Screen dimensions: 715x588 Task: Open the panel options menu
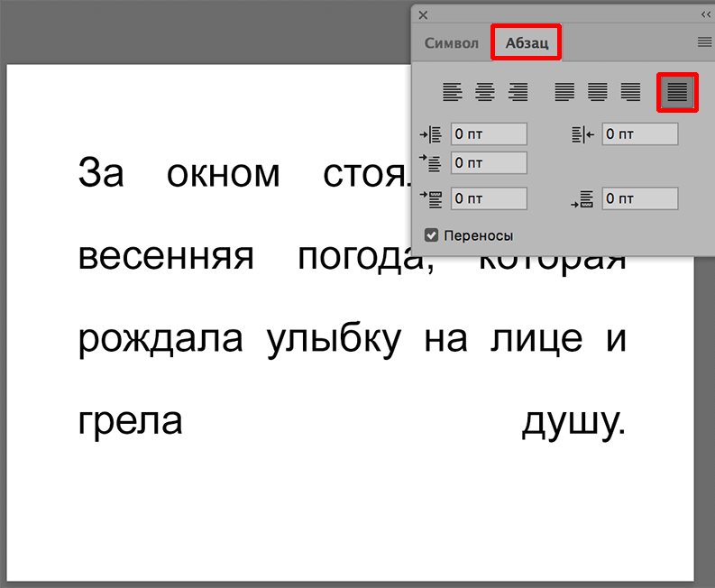704,42
